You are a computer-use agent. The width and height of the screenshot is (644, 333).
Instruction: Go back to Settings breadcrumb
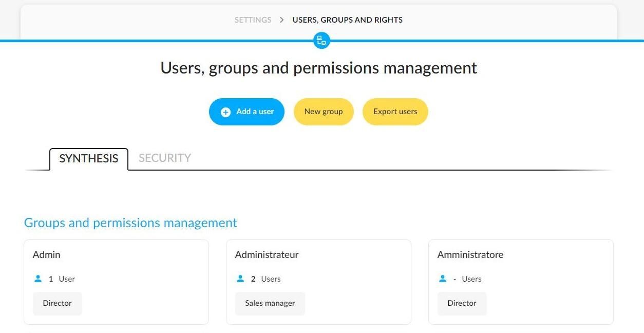click(x=253, y=20)
